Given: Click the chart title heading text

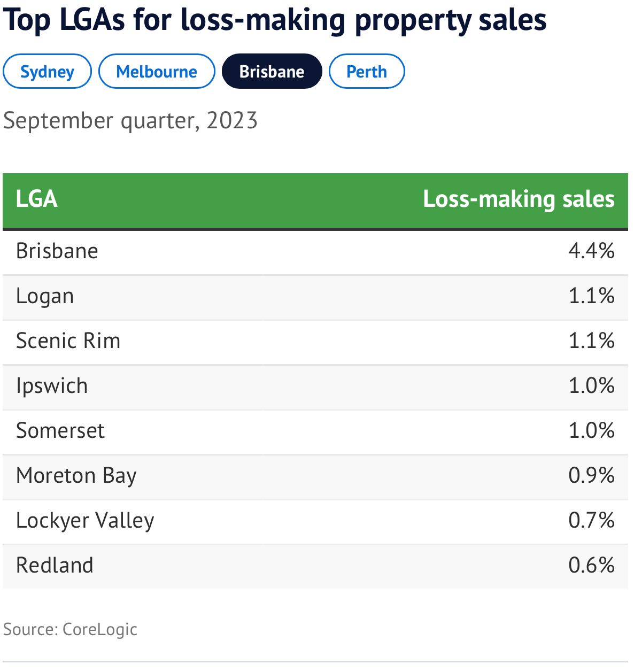Looking at the screenshot, I should click(275, 20).
